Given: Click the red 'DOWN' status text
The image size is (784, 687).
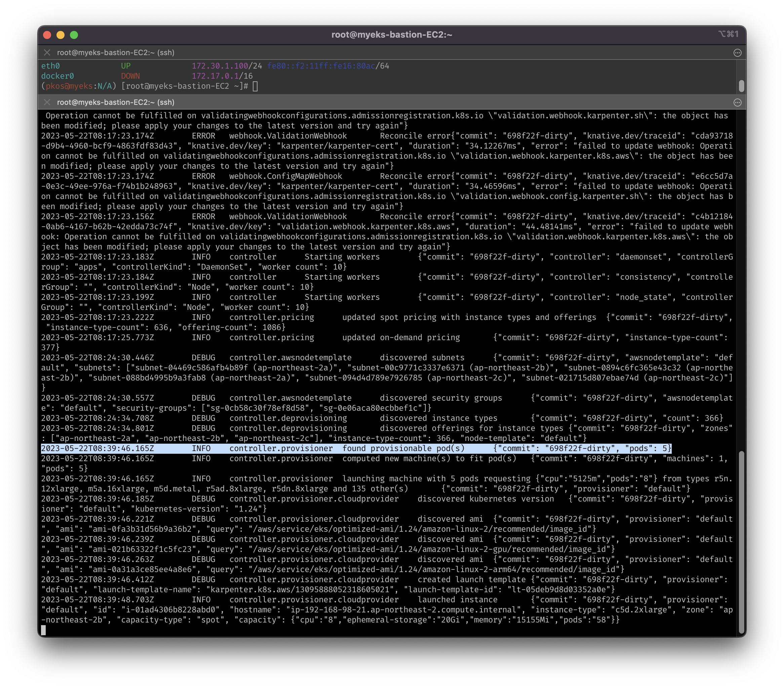Looking at the screenshot, I should coord(130,76).
